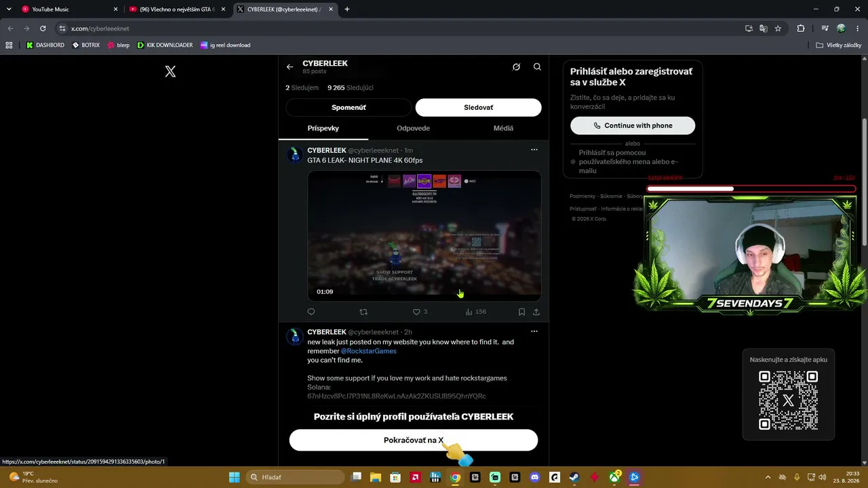Open the Podmienky footer link
Screen dimensions: 868x488
[x=582, y=196]
